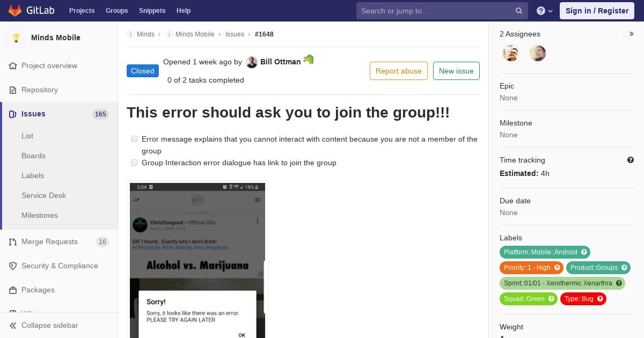Open the Projects menu

(82, 11)
